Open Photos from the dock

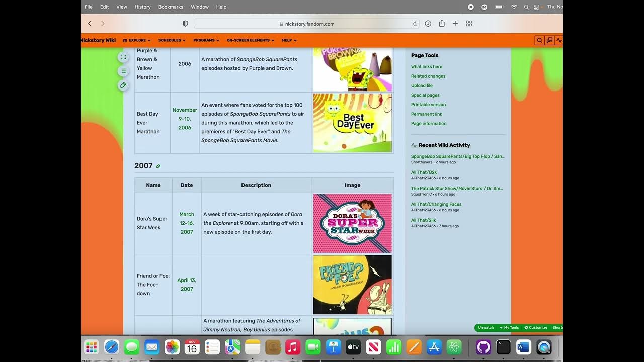pyautogui.click(x=172, y=347)
